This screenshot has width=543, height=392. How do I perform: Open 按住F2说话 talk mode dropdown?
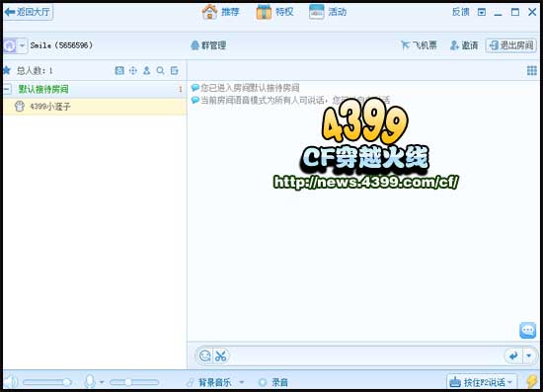click(x=481, y=382)
